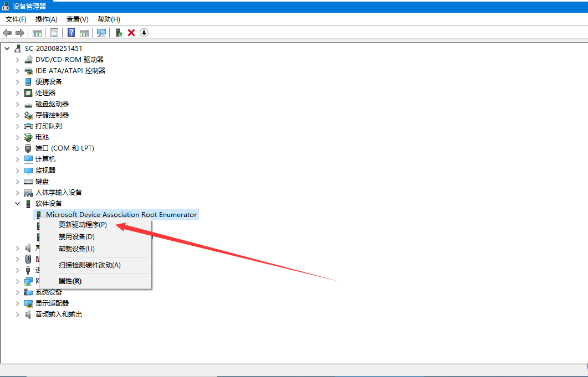Click the Properties sheet toolbar icon
Viewport: 588px width, 377px height.
pyautogui.click(x=54, y=33)
